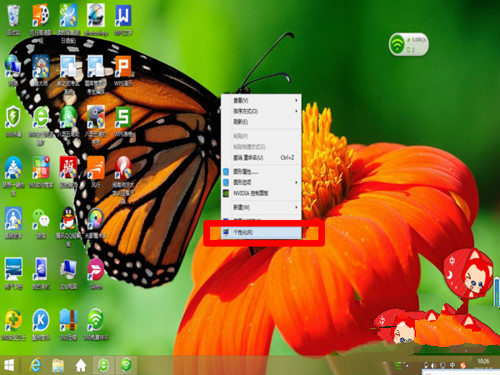This screenshot has width=500, height=375.
Task: Choose 刷新(E) in the context menu
Action: [x=261, y=122]
